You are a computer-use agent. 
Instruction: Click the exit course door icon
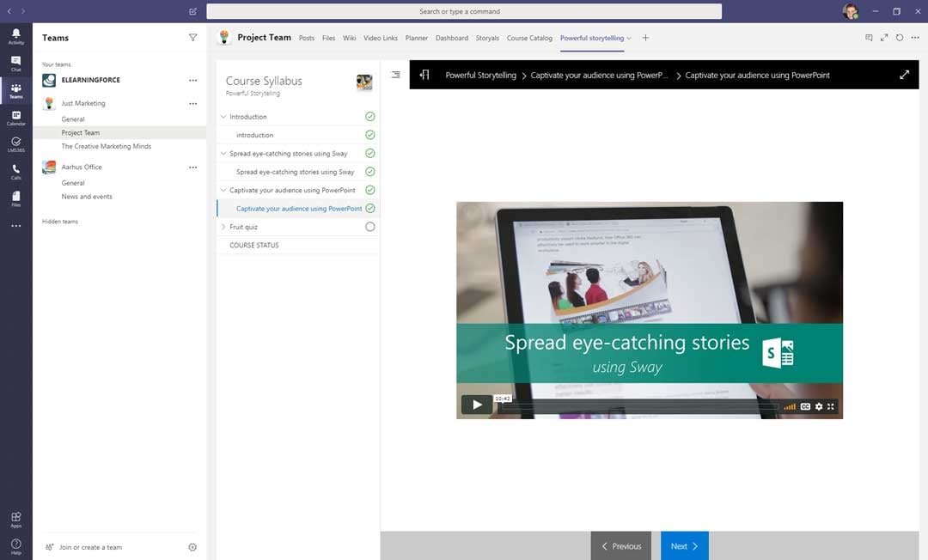coord(424,75)
